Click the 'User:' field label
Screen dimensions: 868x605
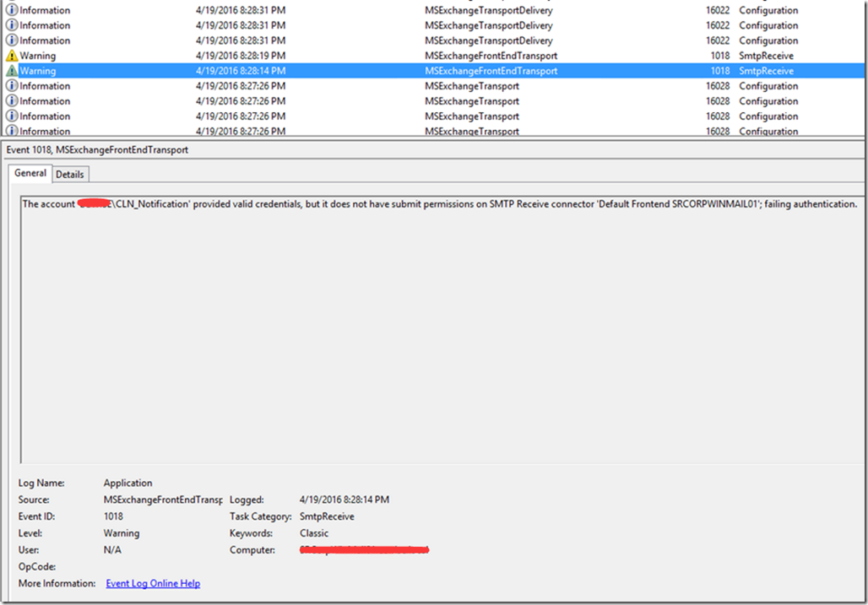[29, 550]
